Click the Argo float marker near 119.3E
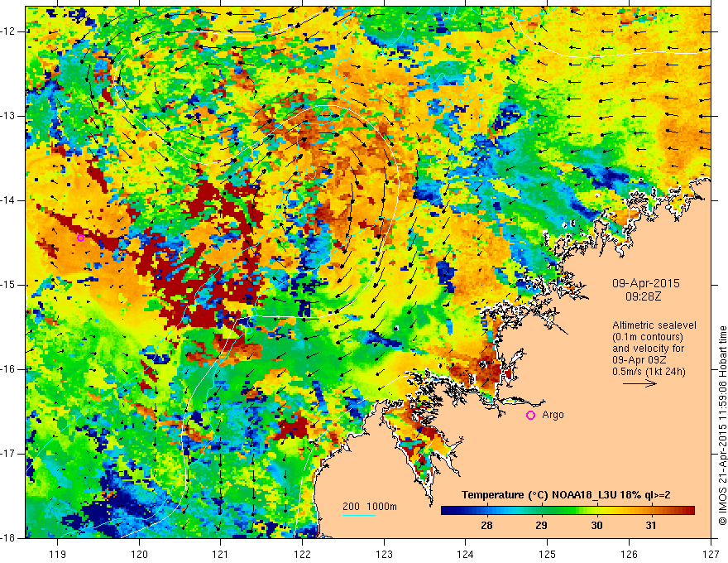 click(x=80, y=238)
